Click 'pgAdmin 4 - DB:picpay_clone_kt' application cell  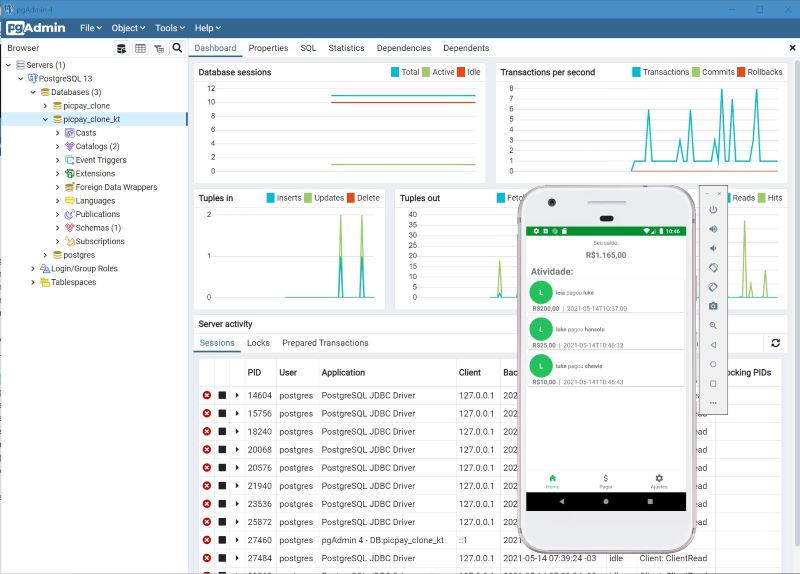pyautogui.click(x=383, y=540)
